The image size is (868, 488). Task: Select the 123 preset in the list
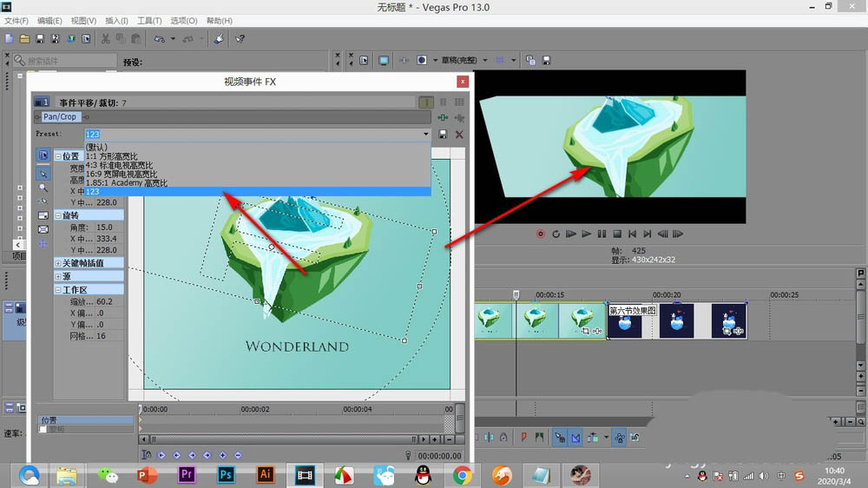258,192
